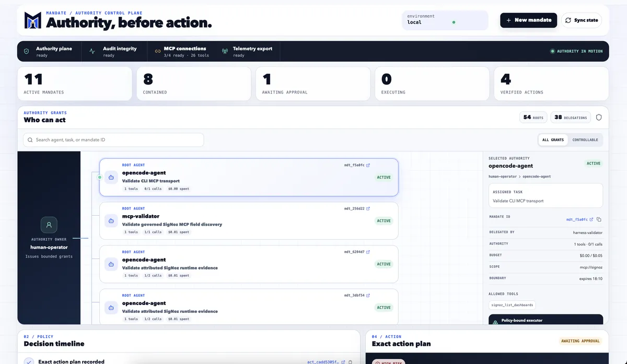The width and height of the screenshot is (627, 364).
Task: Select the Authority plane status item
Action: tap(50, 51)
